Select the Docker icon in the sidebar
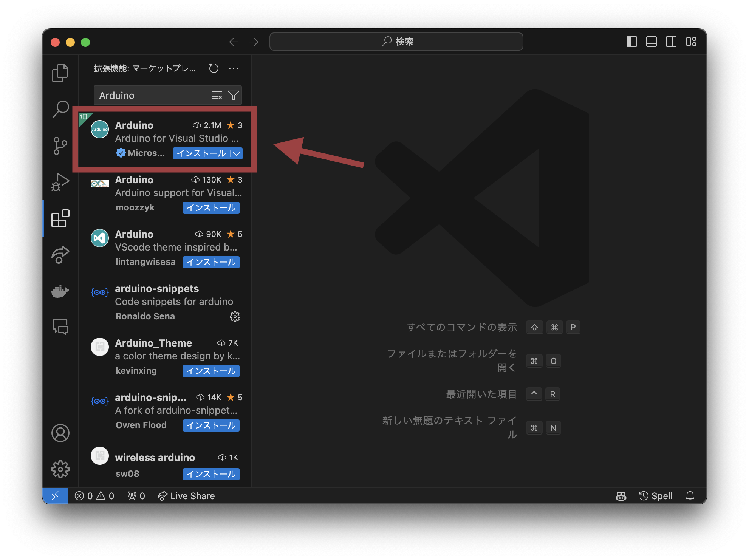 coord(60,291)
